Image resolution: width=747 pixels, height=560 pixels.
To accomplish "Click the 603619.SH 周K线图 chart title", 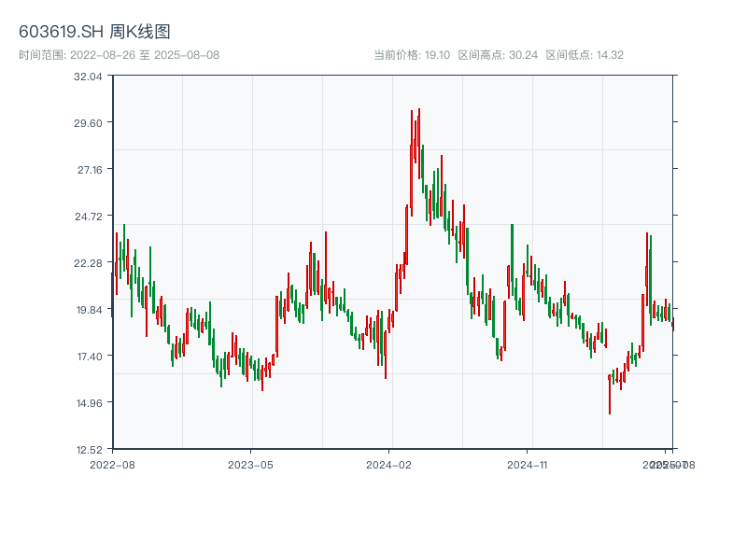I will click(x=94, y=33).
